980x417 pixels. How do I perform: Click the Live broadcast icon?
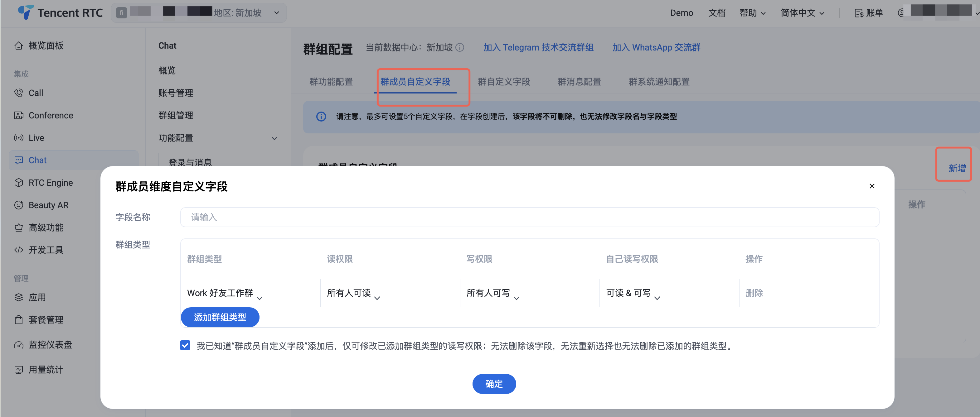pyautogui.click(x=18, y=138)
